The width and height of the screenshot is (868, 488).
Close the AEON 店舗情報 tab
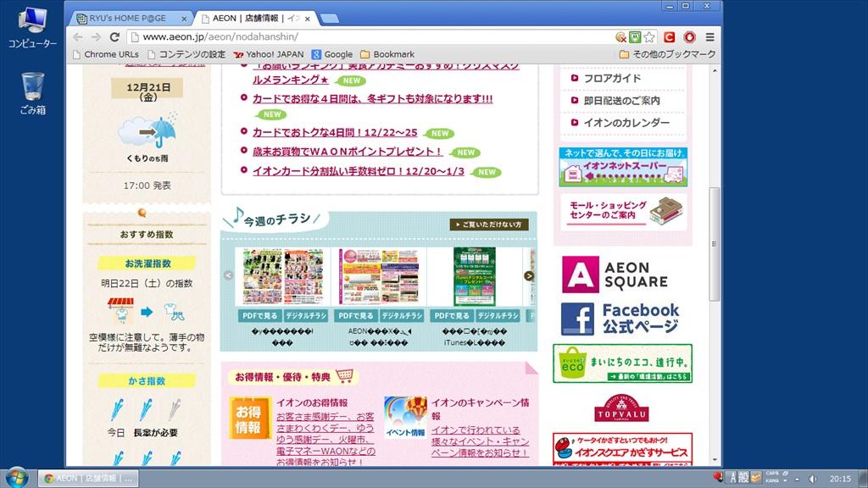coord(307,19)
